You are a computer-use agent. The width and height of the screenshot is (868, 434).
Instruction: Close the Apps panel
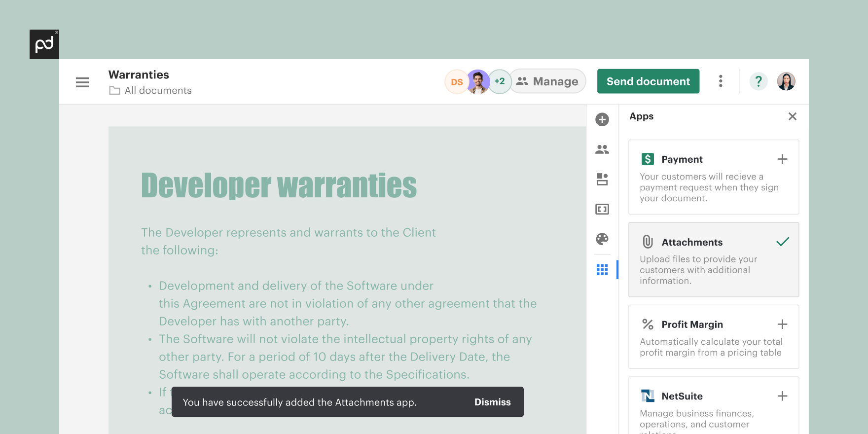[792, 116]
